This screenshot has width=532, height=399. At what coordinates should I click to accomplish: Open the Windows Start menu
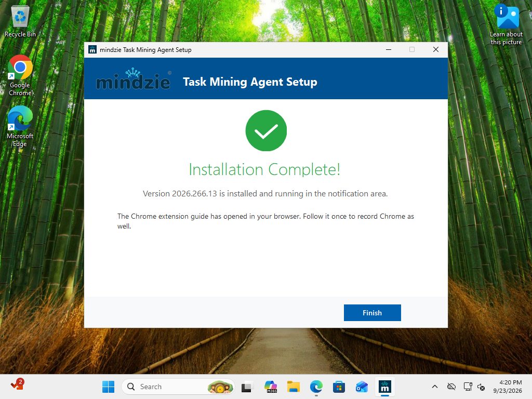(x=108, y=387)
